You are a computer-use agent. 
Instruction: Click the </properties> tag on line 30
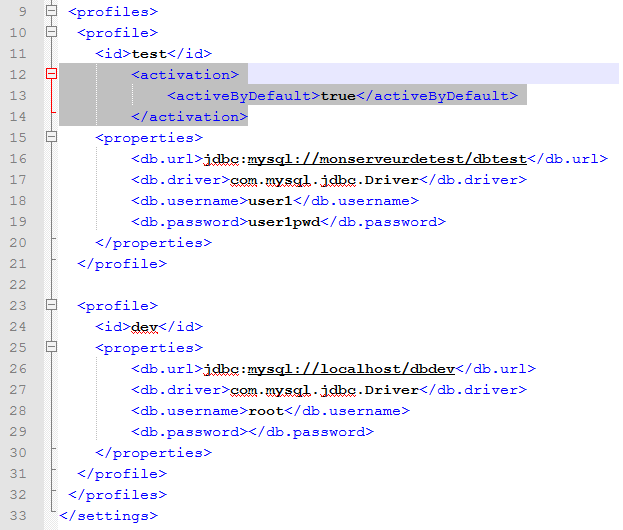pyautogui.click(x=154, y=453)
